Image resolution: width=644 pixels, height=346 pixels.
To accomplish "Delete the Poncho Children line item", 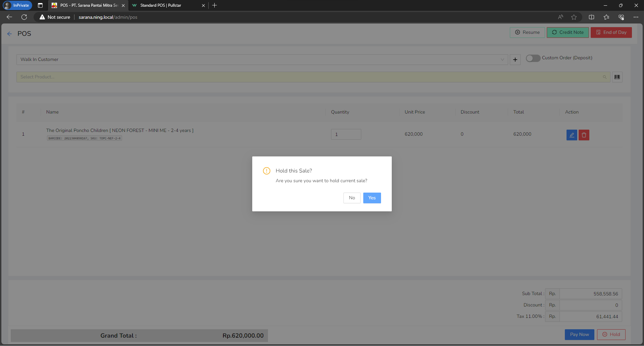I will 584,135.
